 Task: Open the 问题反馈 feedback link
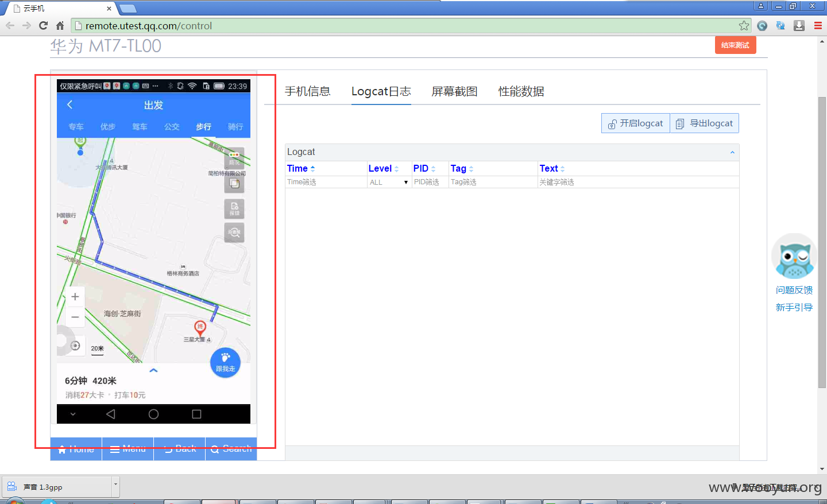[794, 290]
